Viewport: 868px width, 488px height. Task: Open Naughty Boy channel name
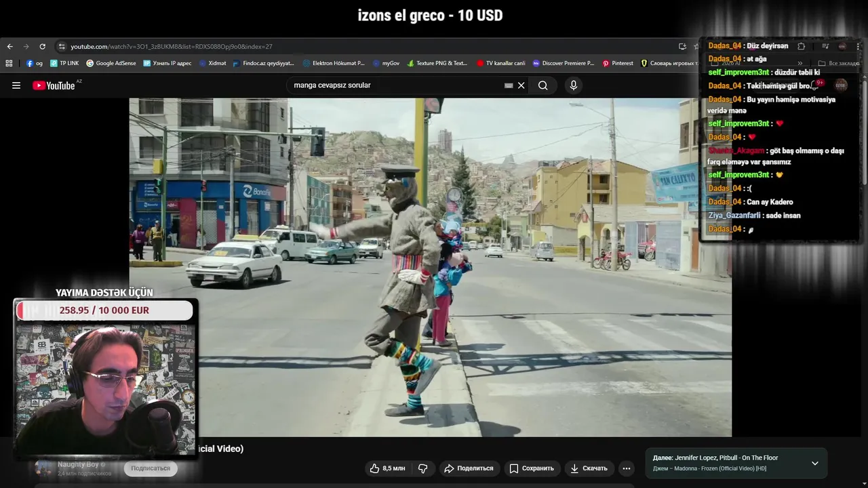78,464
